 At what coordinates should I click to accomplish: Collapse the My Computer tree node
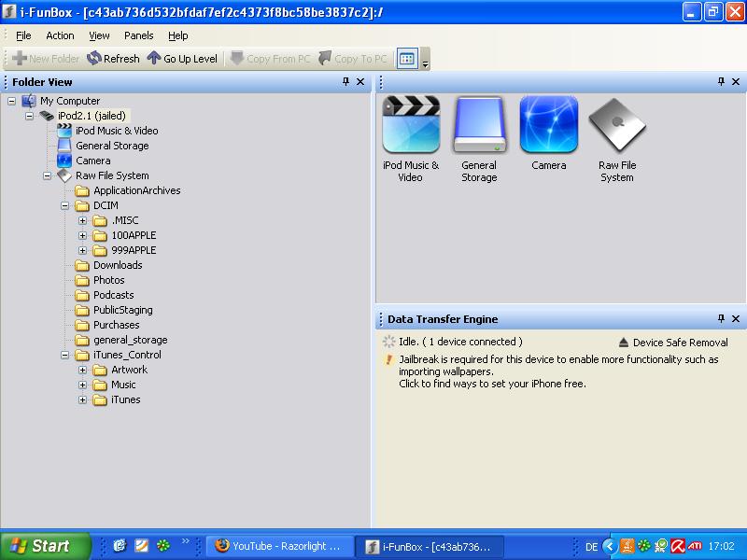point(12,101)
